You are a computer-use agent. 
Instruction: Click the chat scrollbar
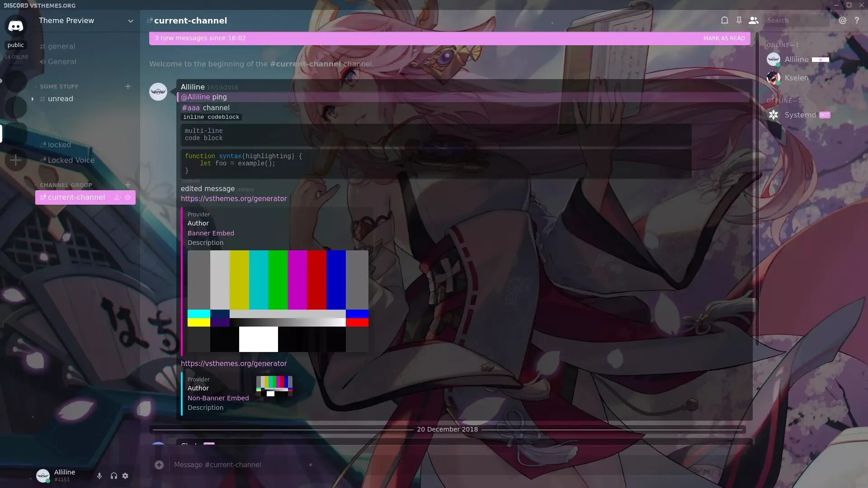pos(757,190)
